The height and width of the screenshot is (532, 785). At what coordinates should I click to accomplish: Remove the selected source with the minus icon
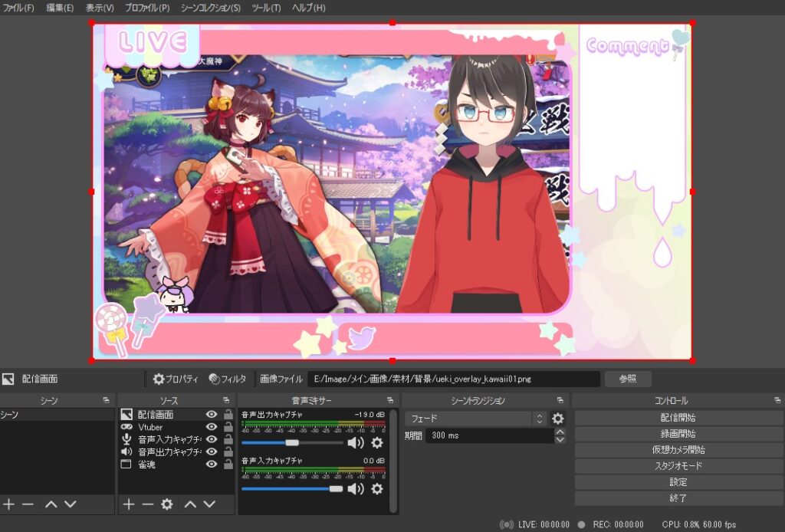[146, 504]
